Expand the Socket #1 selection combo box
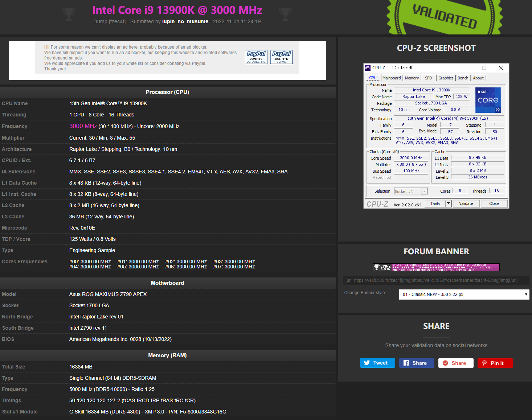Viewport: 532px width, 420px height. click(x=424, y=192)
